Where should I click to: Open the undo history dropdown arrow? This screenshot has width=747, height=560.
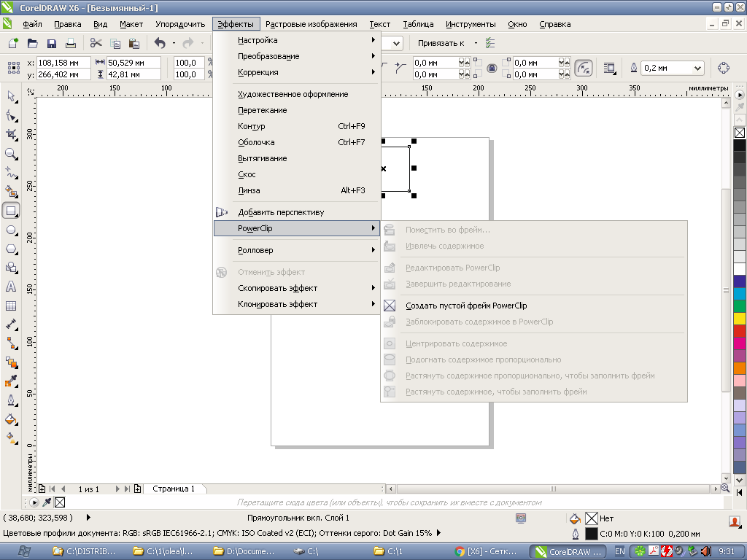(174, 43)
